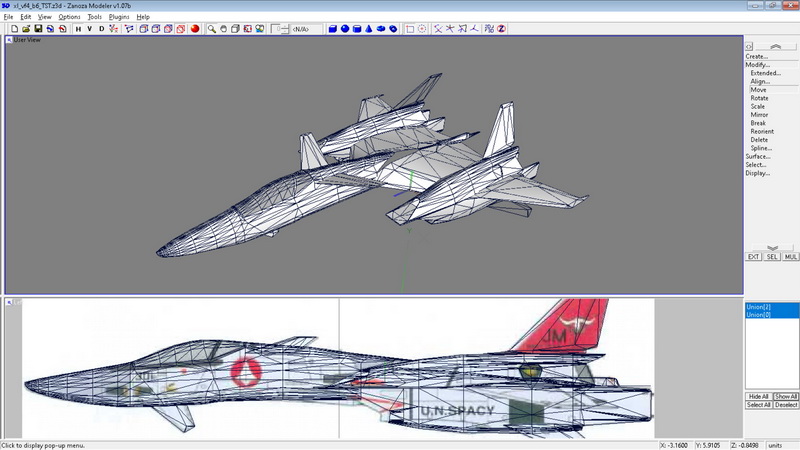Click the multi-view icon next to N/A field
800x450 pixels.
coord(260,29)
